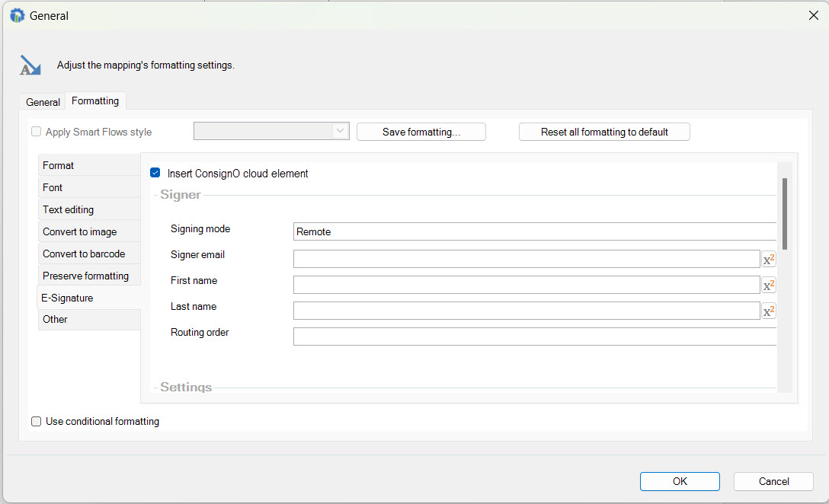The image size is (829, 504).
Task: Click the application icon in the title bar
Action: pos(17,16)
